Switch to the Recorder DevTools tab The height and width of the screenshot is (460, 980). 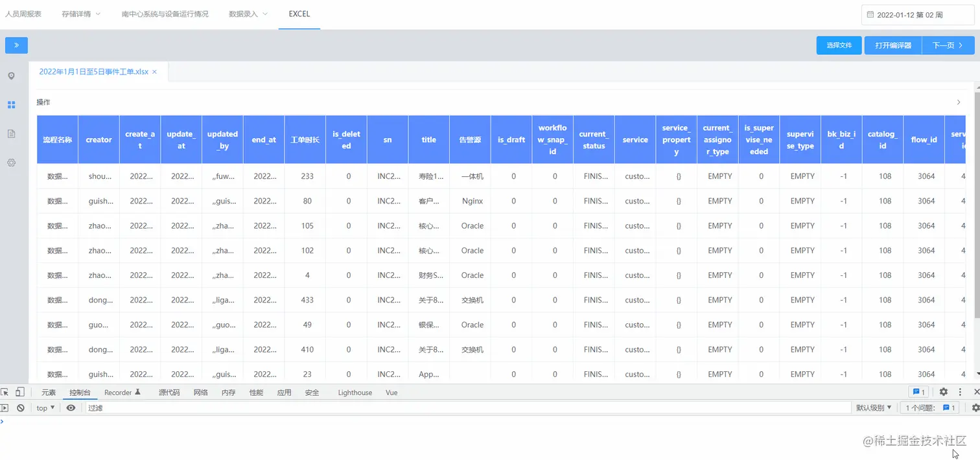click(x=122, y=393)
